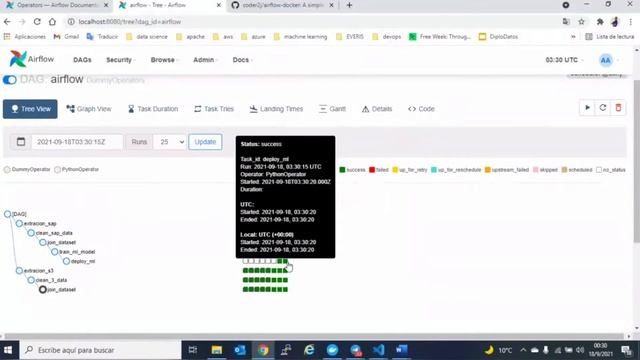Viewport: 640px width, 360px height.
Task: Collapse the extracion_s3 node
Action: pos(19,271)
